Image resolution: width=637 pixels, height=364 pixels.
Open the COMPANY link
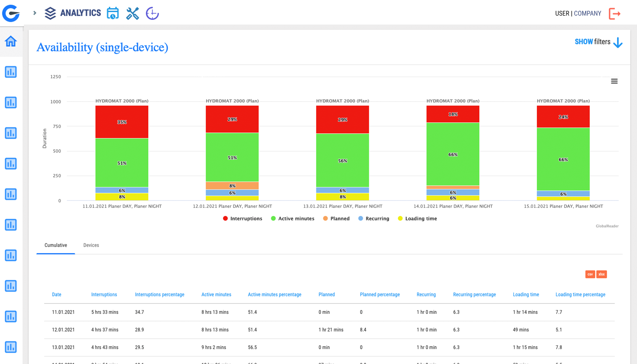[x=588, y=13]
